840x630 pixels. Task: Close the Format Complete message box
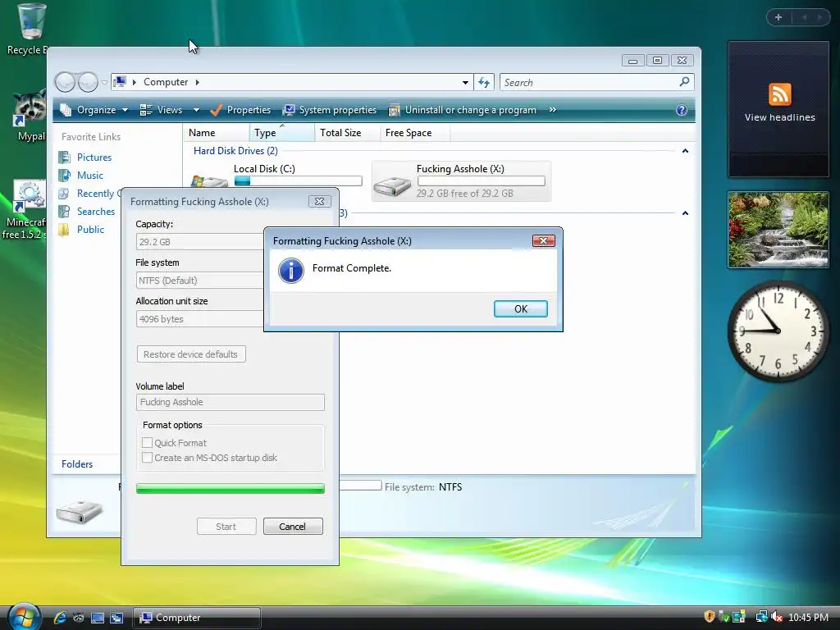pos(543,240)
